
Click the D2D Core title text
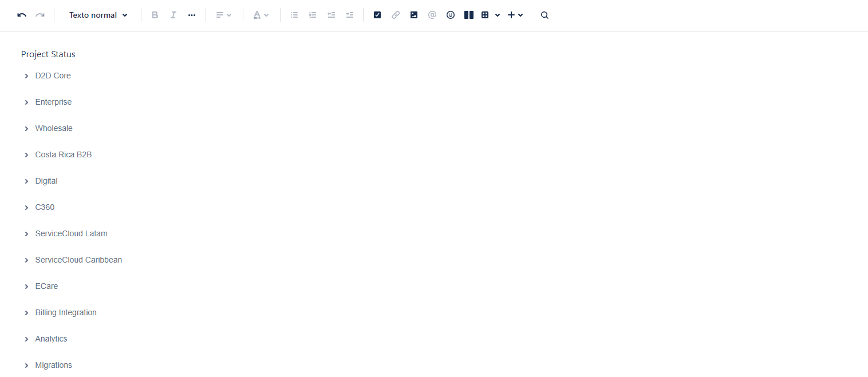[x=53, y=76]
